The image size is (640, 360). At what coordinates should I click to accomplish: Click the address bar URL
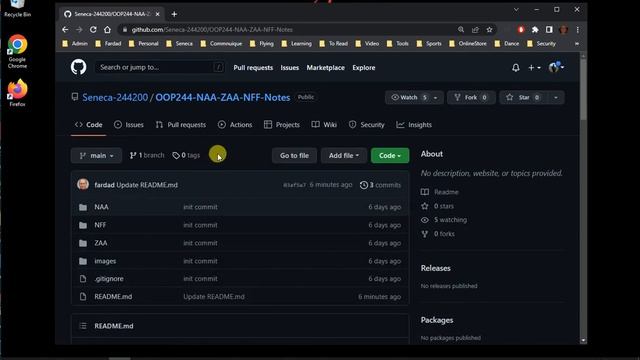(212, 30)
